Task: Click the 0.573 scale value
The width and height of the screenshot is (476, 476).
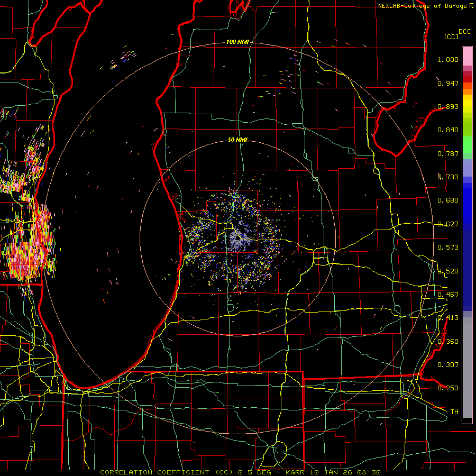Action: tap(448, 248)
